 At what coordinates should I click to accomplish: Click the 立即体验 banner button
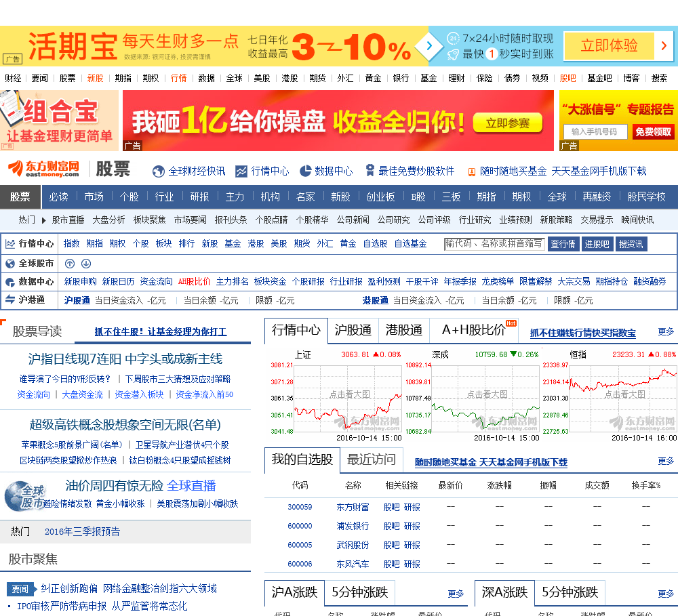tap(610, 45)
